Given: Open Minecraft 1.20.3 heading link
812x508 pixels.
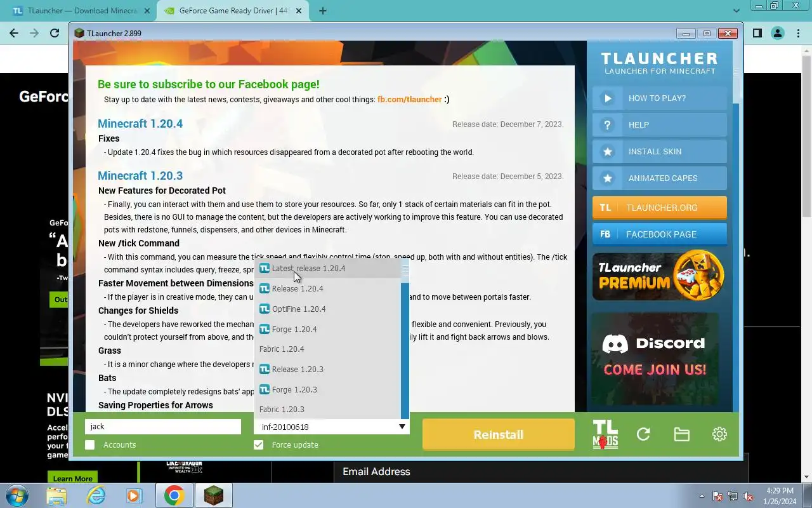Looking at the screenshot, I should (x=140, y=176).
